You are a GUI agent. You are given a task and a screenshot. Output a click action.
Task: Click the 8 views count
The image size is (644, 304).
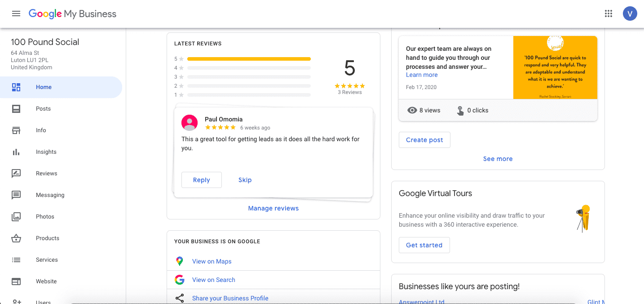pyautogui.click(x=430, y=110)
